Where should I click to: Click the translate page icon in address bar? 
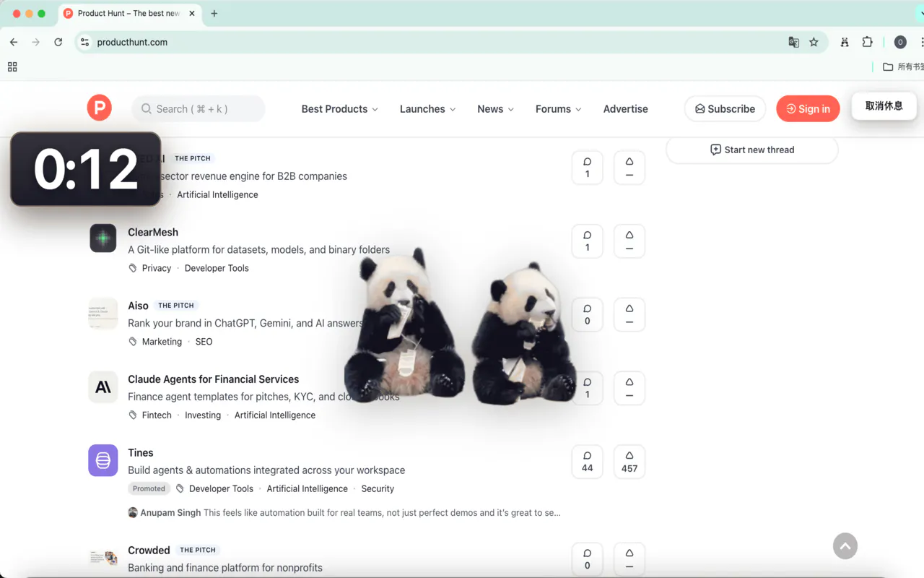point(794,42)
